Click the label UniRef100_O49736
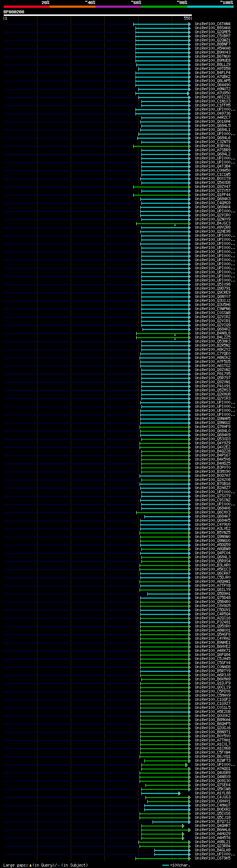 pyautogui.click(x=213, y=113)
